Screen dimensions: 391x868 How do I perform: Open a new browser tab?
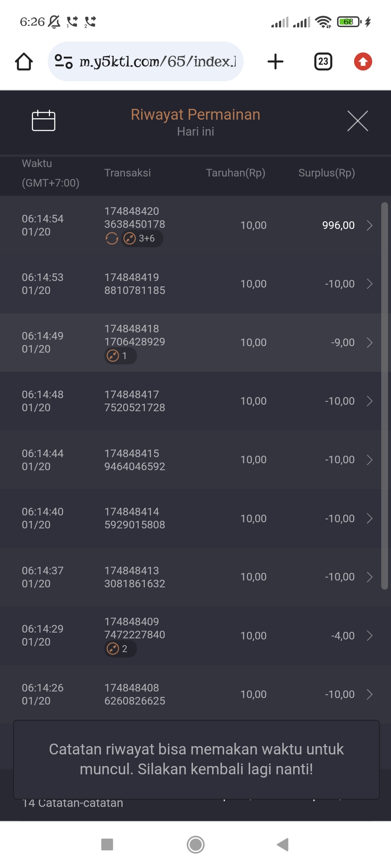pos(276,61)
